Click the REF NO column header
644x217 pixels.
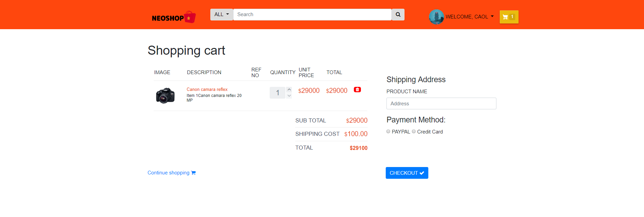256,72
